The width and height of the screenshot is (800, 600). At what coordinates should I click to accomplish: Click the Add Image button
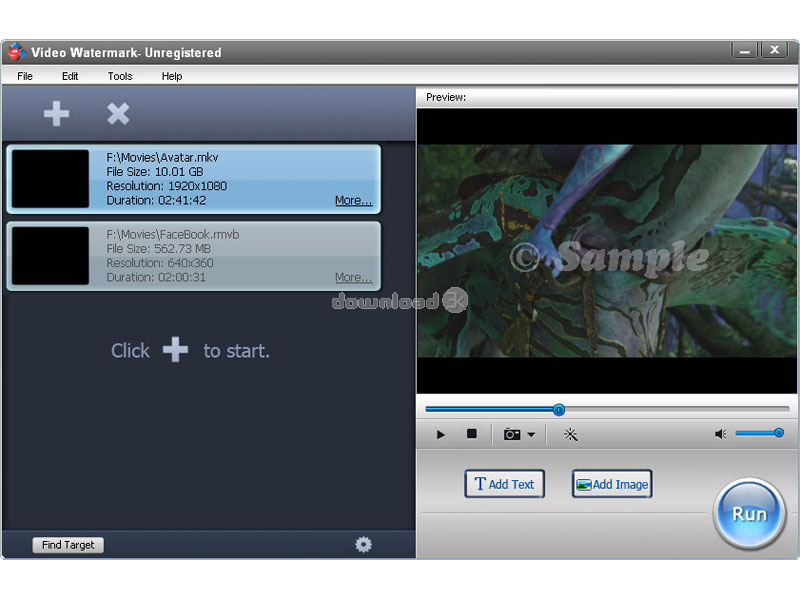coord(612,484)
